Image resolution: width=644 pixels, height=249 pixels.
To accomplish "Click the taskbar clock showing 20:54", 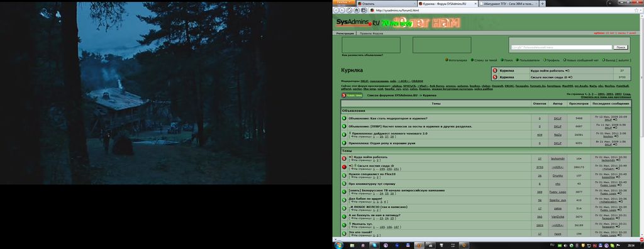I will click(631, 245).
